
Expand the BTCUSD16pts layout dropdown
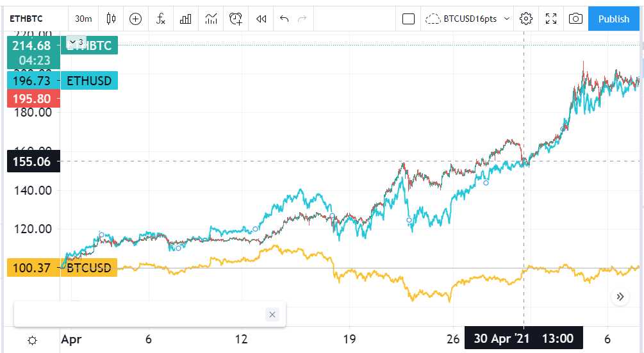point(507,19)
